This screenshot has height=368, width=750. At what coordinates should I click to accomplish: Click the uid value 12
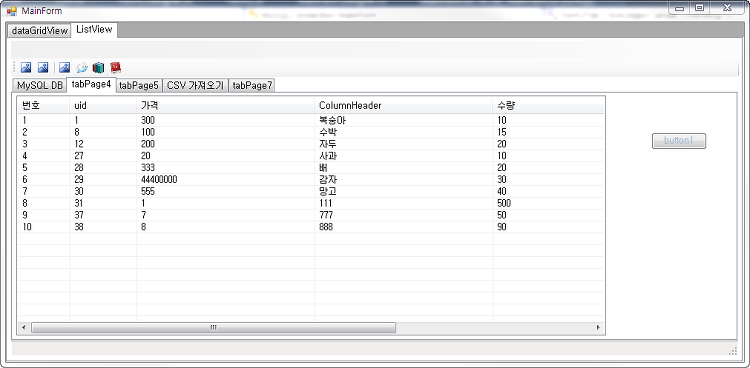[x=79, y=144]
